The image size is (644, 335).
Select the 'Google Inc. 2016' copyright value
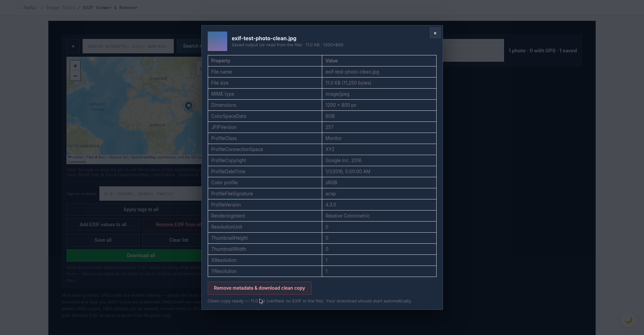[x=343, y=161]
